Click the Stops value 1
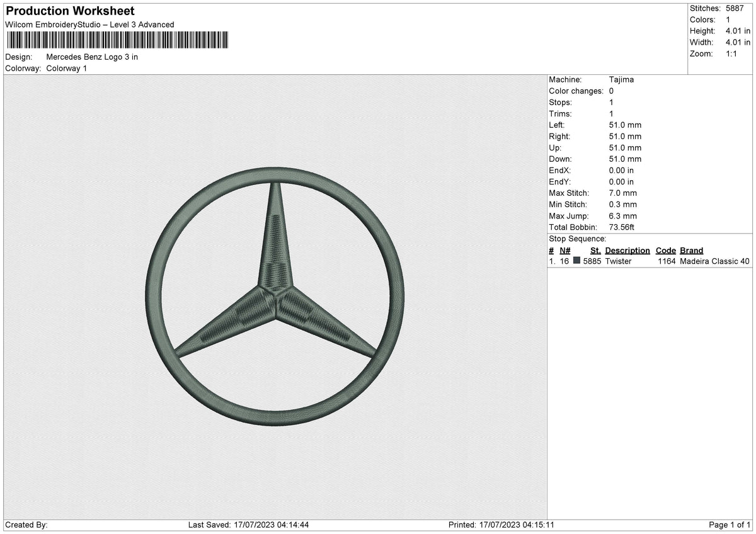Screen dimensions: 756x534 pyautogui.click(x=611, y=102)
